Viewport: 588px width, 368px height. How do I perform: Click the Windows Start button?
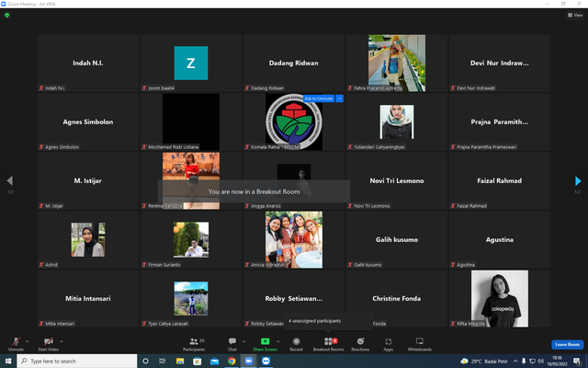[8, 362]
